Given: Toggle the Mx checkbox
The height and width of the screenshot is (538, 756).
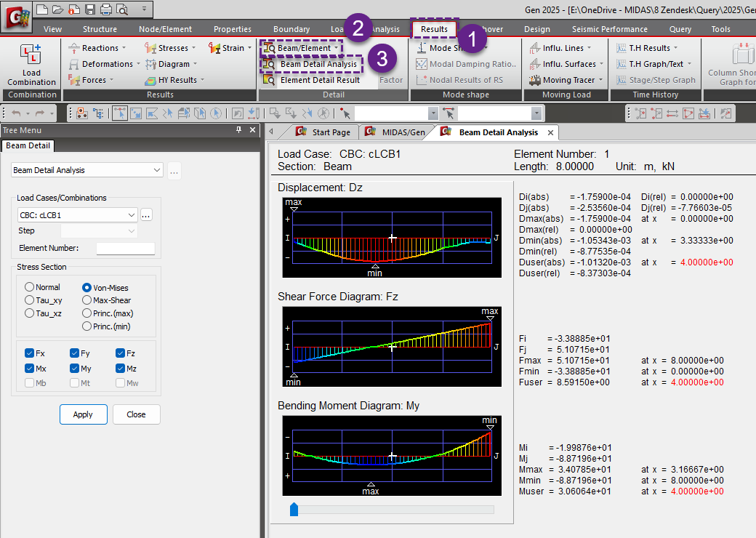Looking at the screenshot, I should [x=29, y=369].
